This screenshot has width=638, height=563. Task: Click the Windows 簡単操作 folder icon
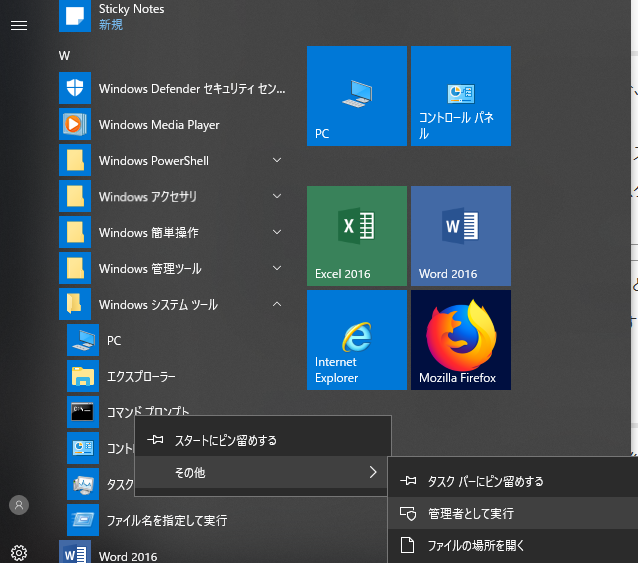tap(75, 232)
